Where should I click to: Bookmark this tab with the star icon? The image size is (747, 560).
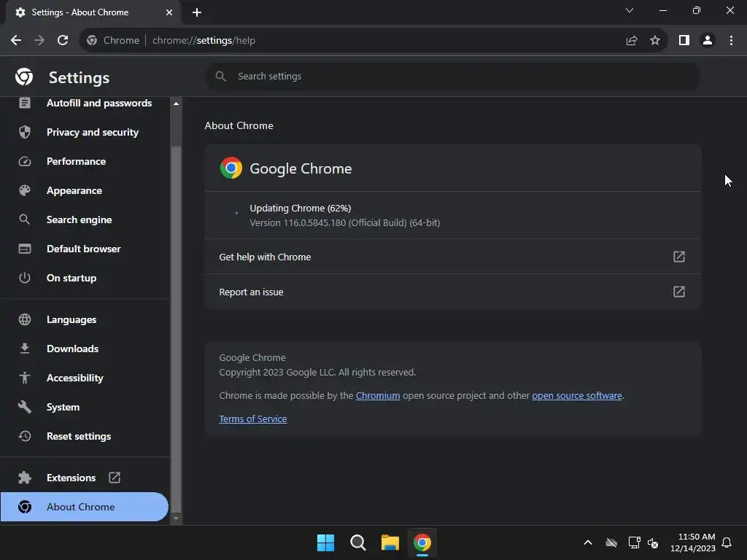tap(655, 41)
